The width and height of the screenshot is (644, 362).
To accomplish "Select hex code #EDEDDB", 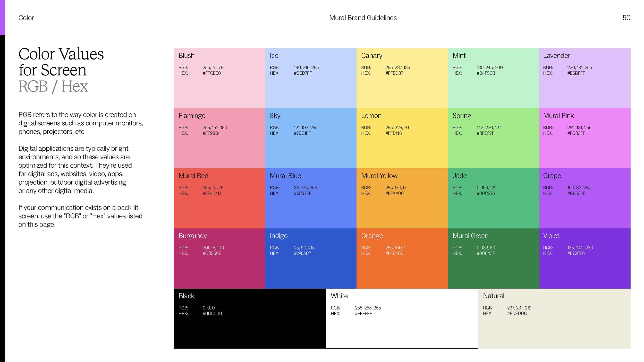I will [x=517, y=314].
